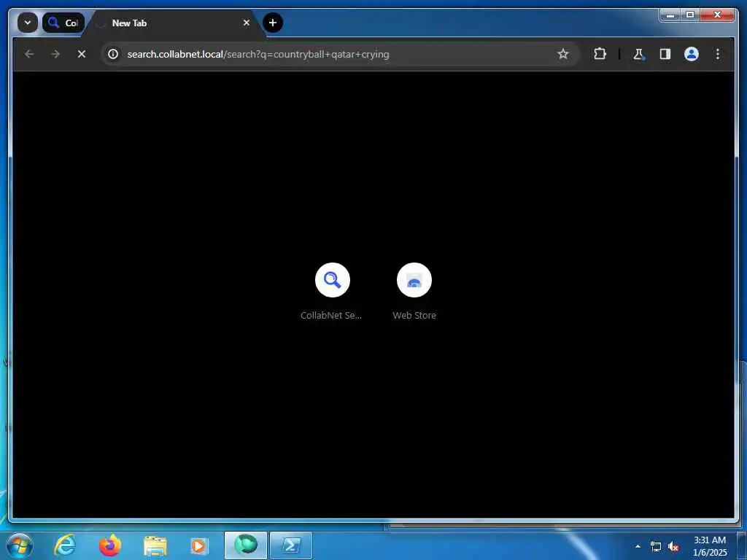Go back to previous page
Screen dimensions: 747x560
tap(29, 54)
